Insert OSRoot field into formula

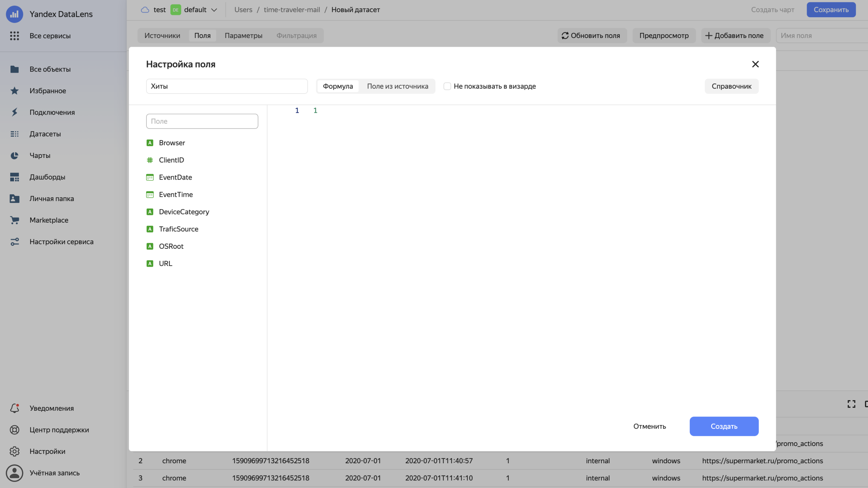click(x=171, y=246)
